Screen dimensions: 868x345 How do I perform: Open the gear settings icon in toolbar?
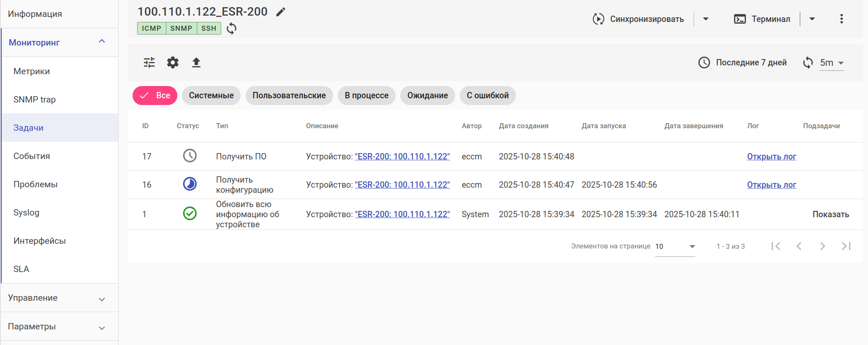(173, 62)
